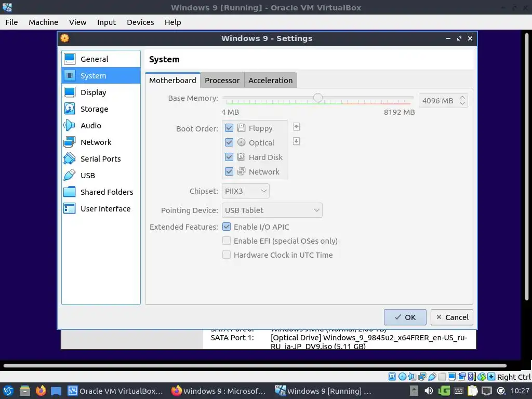Switch to Windows 9 [Running] taskbar entry

pyautogui.click(x=323, y=391)
